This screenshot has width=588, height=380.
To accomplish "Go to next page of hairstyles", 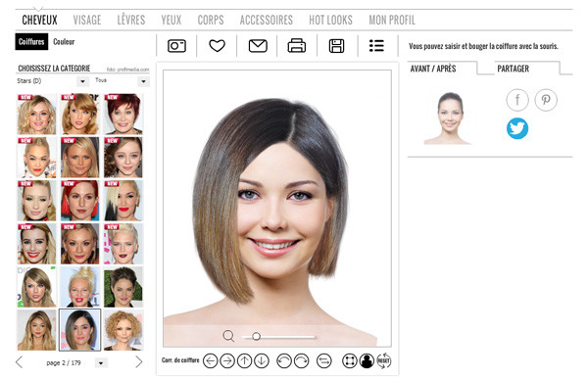I will click(x=139, y=362).
